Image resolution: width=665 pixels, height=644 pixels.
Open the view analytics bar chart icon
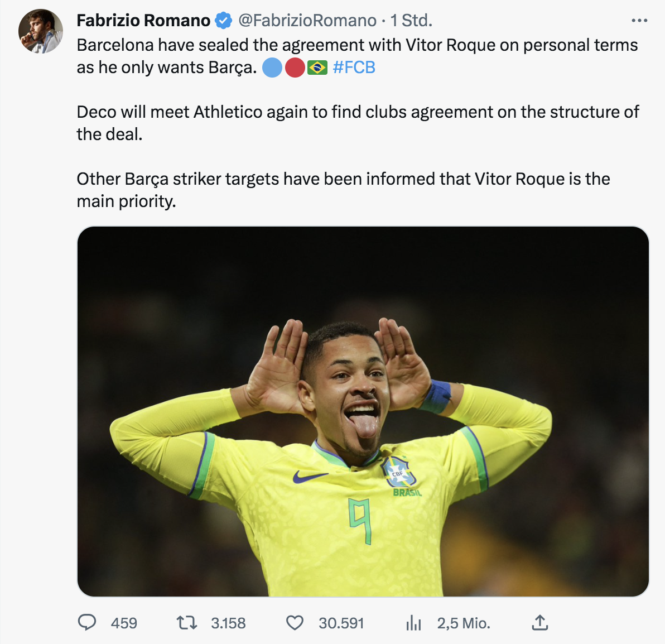(x=413, y=622)
